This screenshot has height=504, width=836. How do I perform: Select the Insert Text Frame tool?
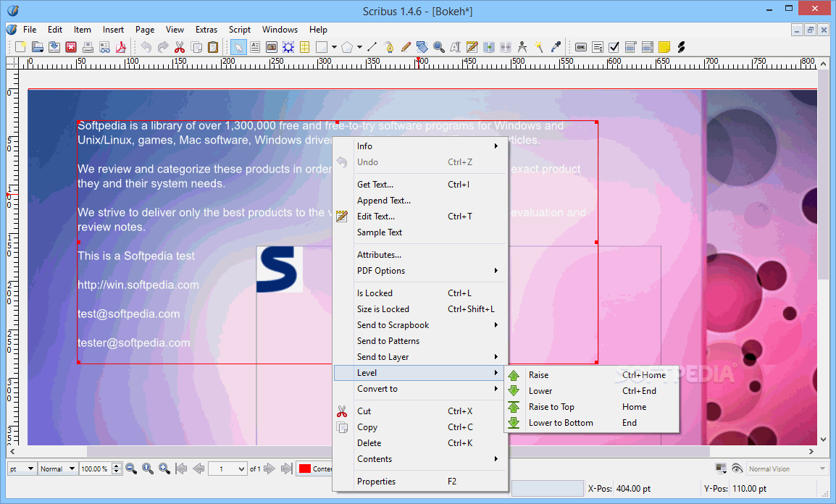pyautogui.click(x=255, y=47)
